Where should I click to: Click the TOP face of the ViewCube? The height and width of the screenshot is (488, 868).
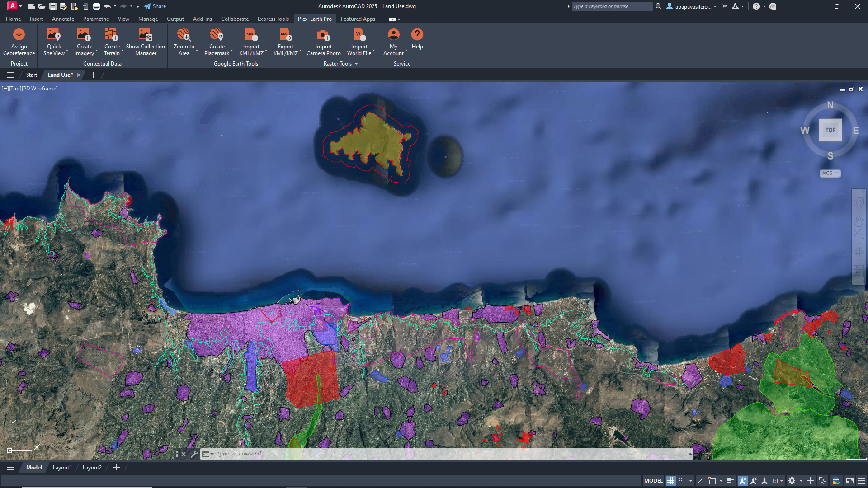(830, 130)
